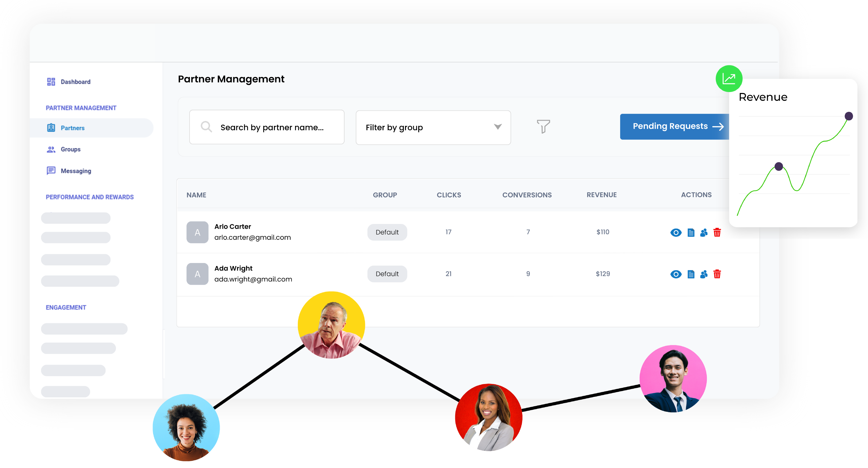
Task: Click the search magnifier icon
Action: click(x=206, y=127)
